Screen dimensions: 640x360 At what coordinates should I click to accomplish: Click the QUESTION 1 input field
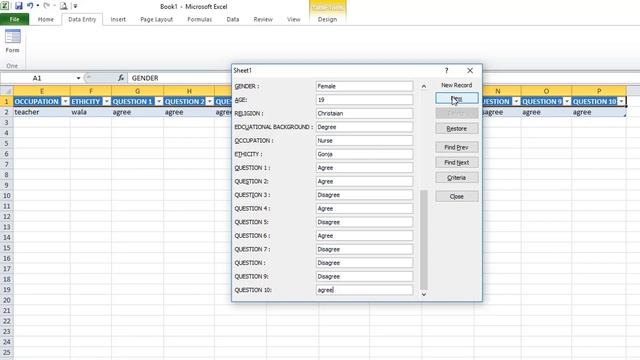[364, 168]
